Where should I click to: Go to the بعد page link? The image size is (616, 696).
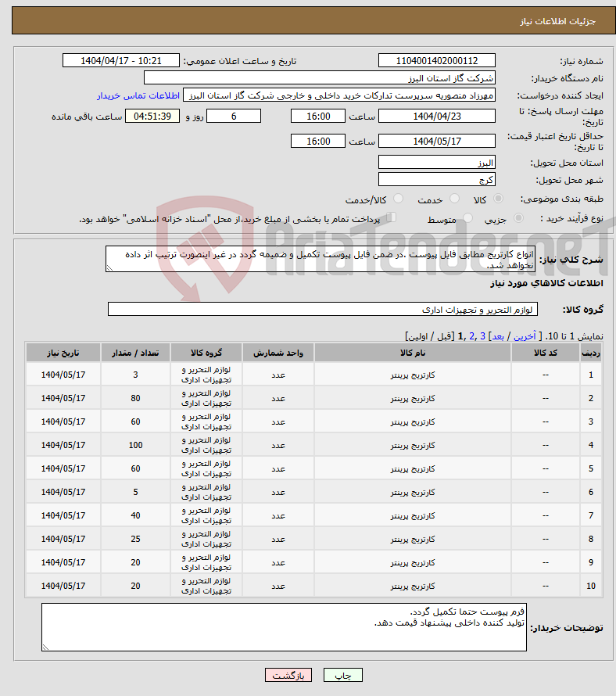[497, 336]
